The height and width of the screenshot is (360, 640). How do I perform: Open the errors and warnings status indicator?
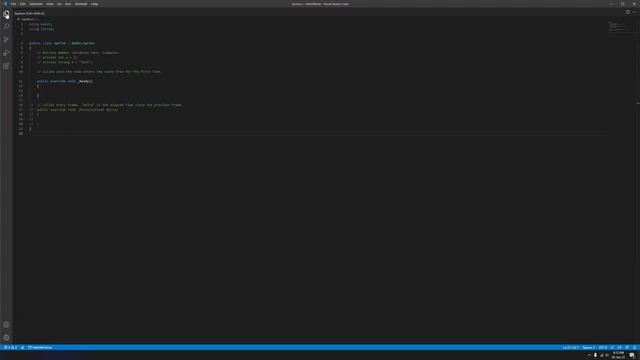[10, 348]
